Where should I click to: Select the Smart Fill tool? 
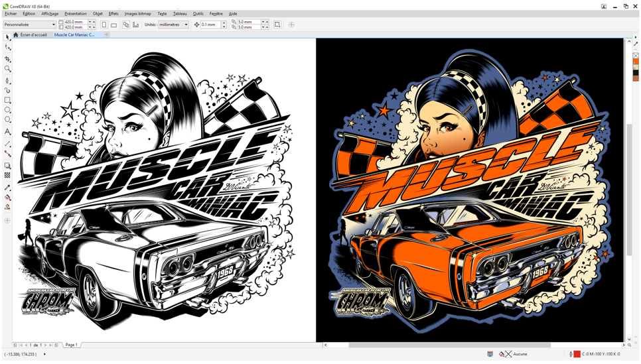pyautogui.click(x=7, y=207)
